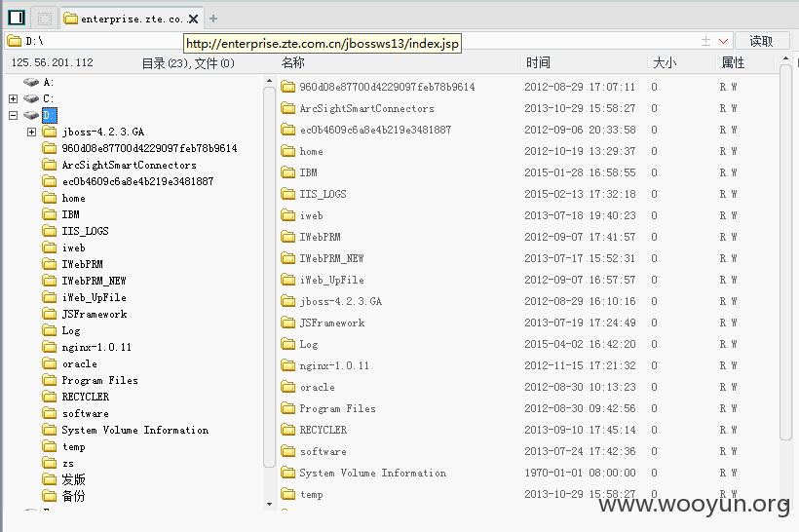
Task: Click the file list scroll-up arrow
Action: 785,59
